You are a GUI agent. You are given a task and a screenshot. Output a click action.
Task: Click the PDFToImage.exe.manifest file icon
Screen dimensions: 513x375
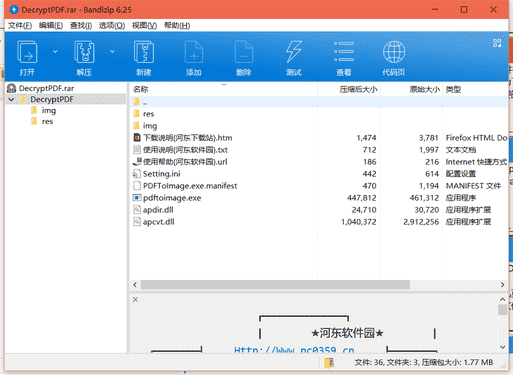(x=137, y=186)
